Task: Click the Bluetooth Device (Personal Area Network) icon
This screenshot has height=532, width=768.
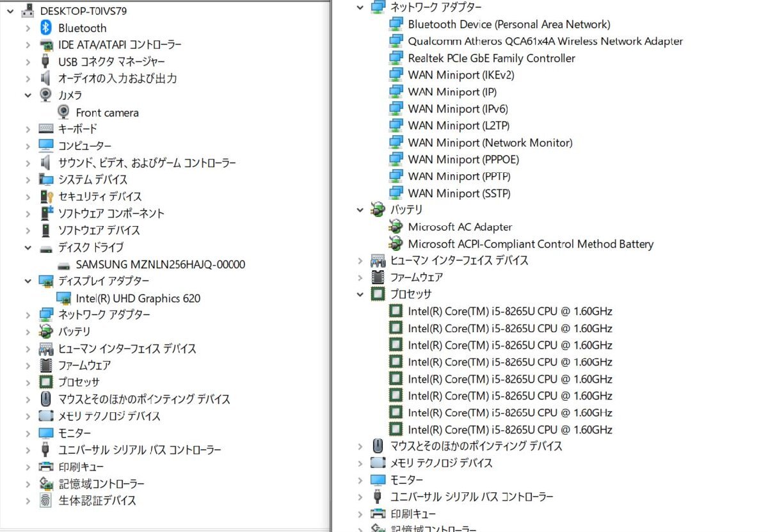Action: coord(396,24)
